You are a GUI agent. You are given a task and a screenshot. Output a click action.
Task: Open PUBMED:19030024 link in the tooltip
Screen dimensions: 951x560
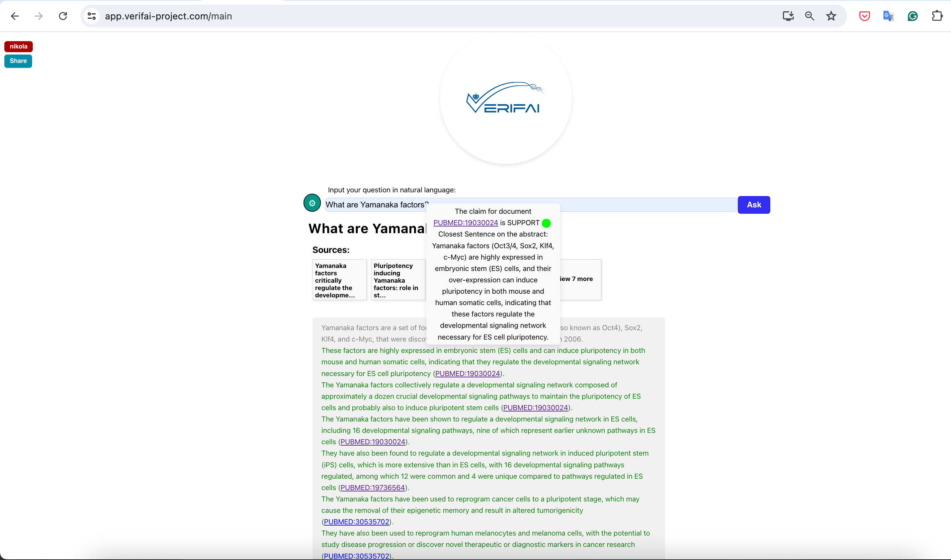[x=465, y=223]
